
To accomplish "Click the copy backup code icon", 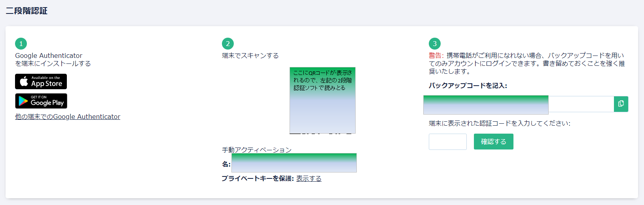I will click(x=621, y=104).
